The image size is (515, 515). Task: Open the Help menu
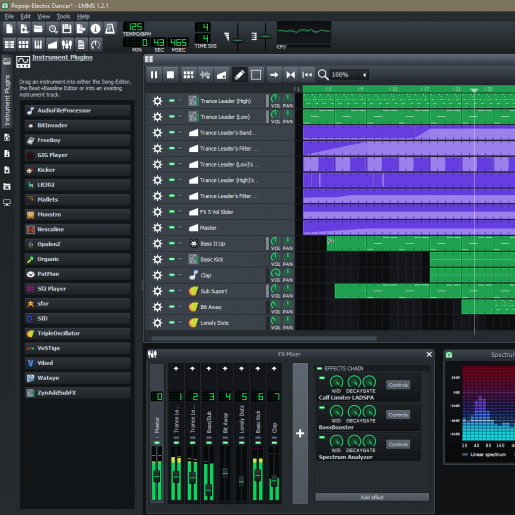coord(83,16)
